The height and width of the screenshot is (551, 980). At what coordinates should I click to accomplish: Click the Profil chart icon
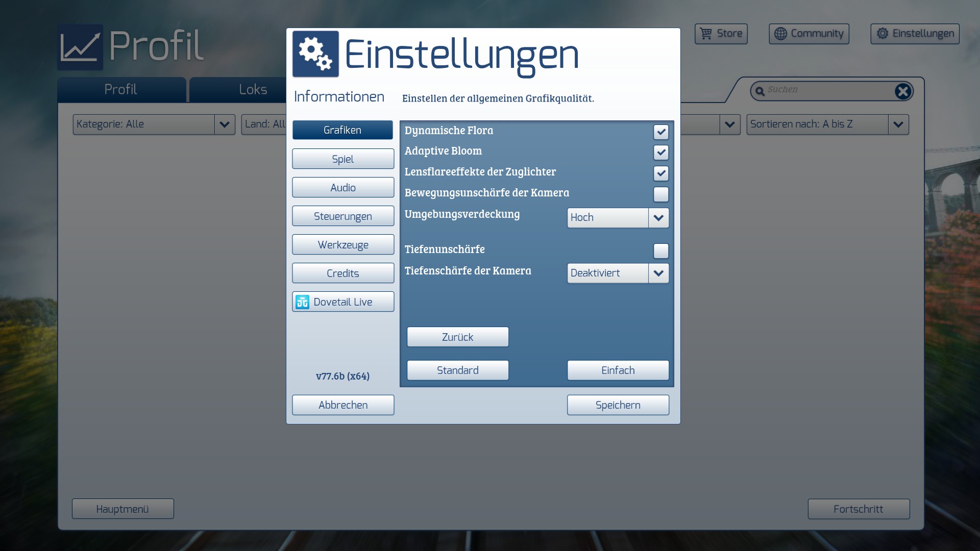80,47
